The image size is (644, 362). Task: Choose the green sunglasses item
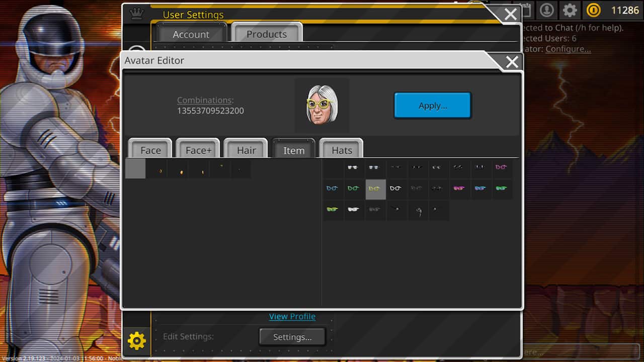click(502, 189)
